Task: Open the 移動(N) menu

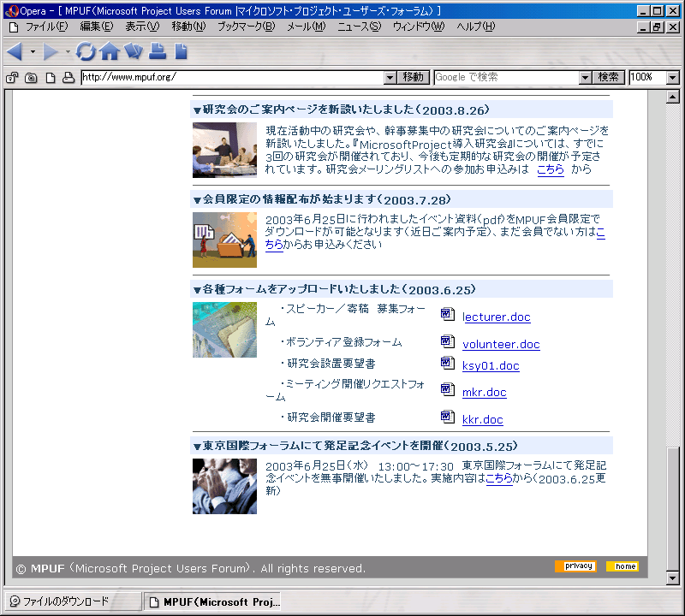Action: point(188,27)
